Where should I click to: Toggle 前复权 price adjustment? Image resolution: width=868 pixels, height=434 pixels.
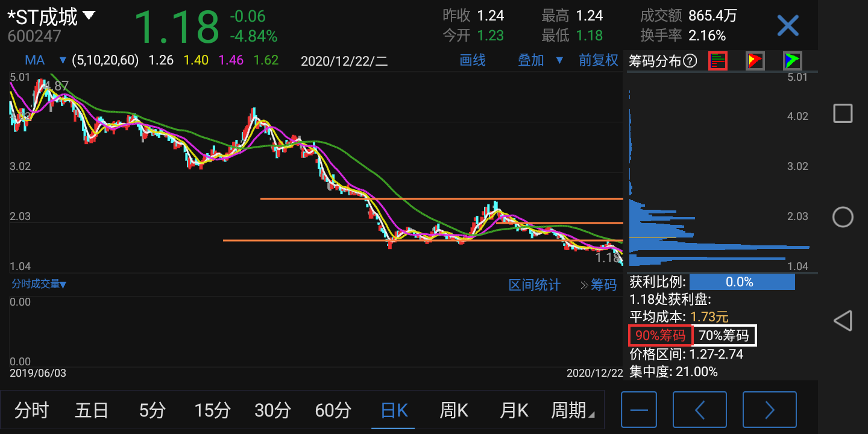[599, 60]
